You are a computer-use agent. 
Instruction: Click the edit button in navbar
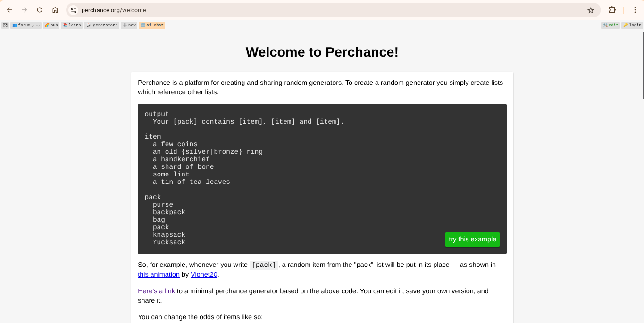click(x=610, y=25)
